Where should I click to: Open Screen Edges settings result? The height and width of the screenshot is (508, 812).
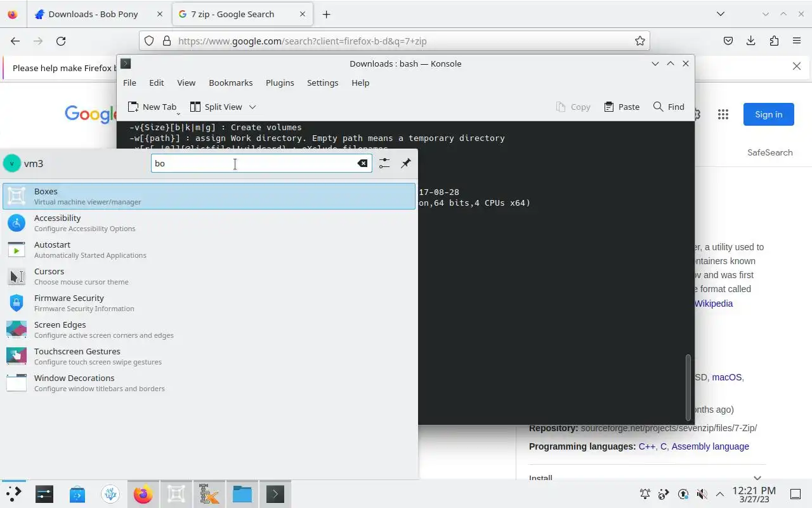pos(209,330)
